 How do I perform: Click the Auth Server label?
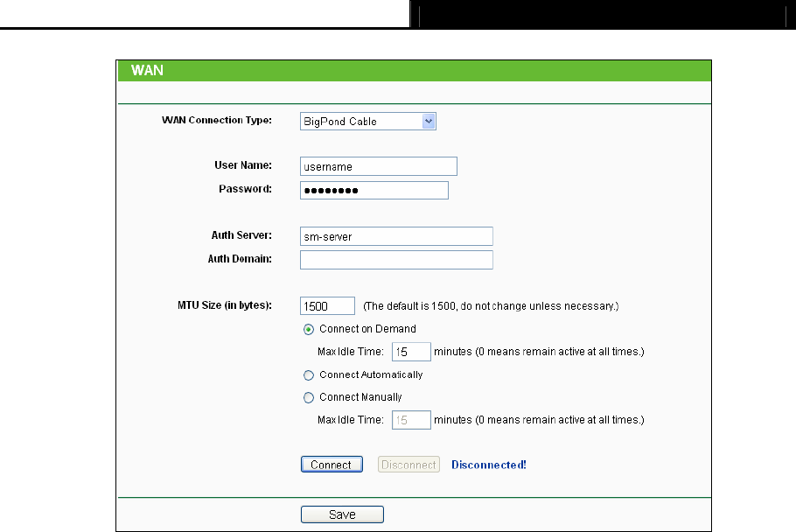241,235
